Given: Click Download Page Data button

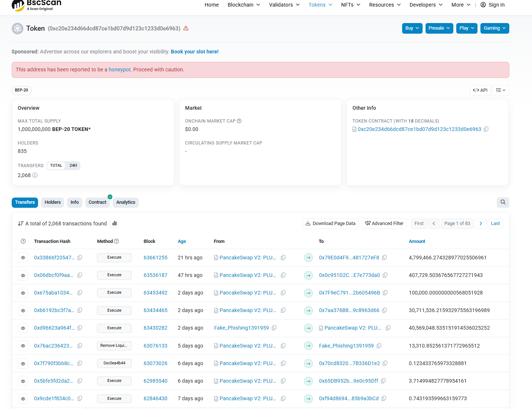Looking at the screenshot, I should click(330, 224).
